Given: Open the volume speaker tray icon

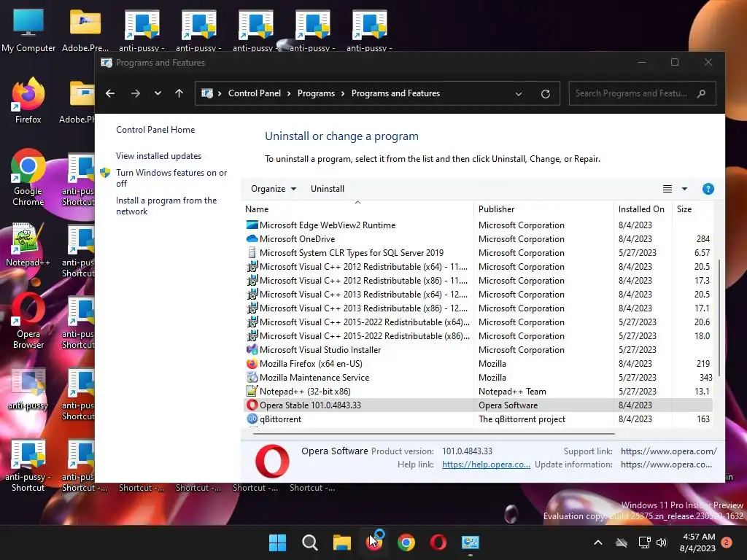Looking at the screenshot, I should point(661,542).
